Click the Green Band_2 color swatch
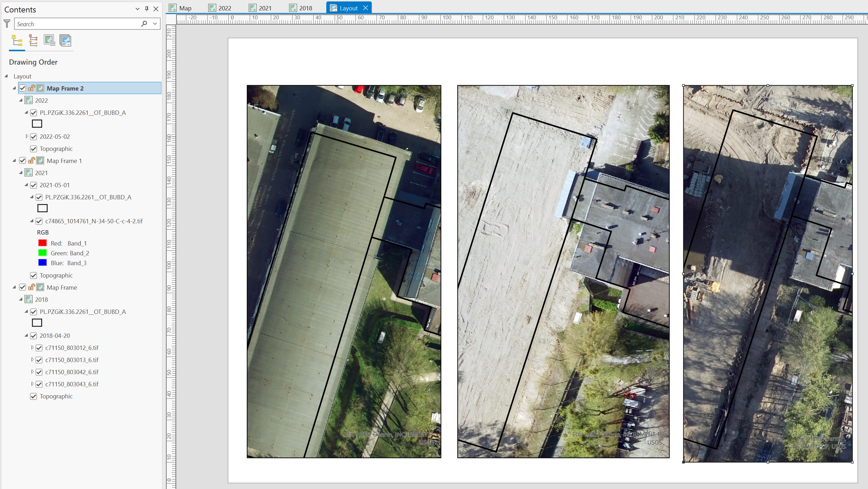Viewport: 868px width, 489px height. pyautogui.click(x=42, y=253)
